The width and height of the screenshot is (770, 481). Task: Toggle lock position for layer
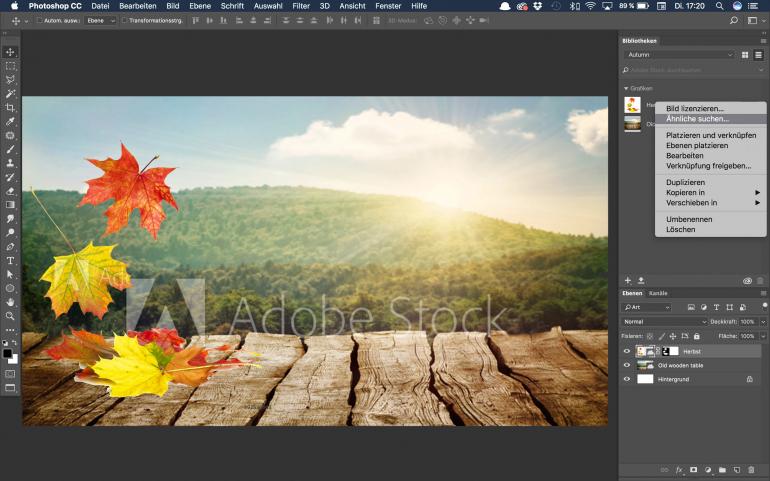pyautogui.click(x=673, y=337)
